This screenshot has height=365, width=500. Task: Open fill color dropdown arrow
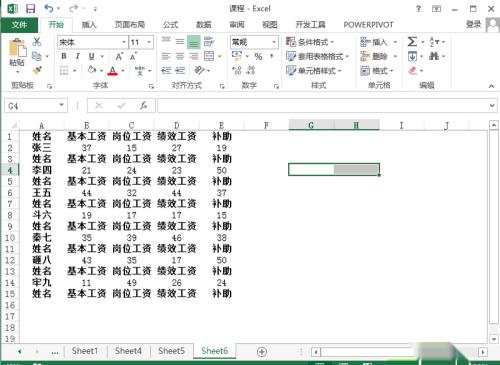(x=101, y=71)
